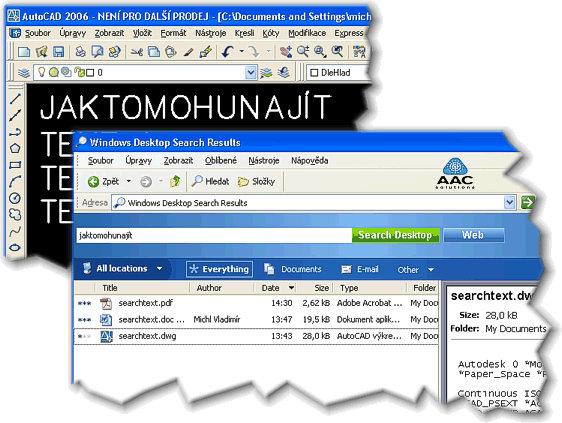Viewport: 562px width, 423px height.
Task: Toggle the Složky folders pane button
Action: [256, 182]
